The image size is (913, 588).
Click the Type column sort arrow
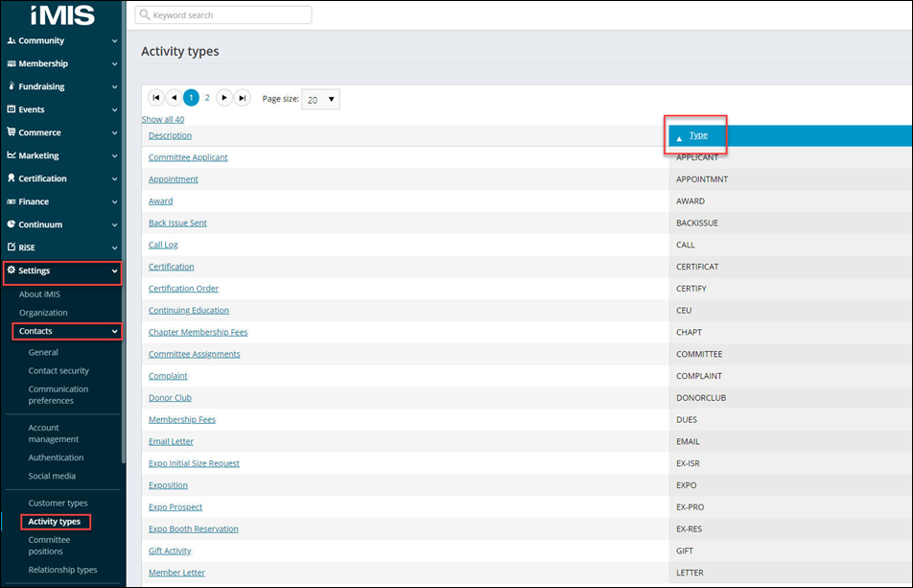679,137
